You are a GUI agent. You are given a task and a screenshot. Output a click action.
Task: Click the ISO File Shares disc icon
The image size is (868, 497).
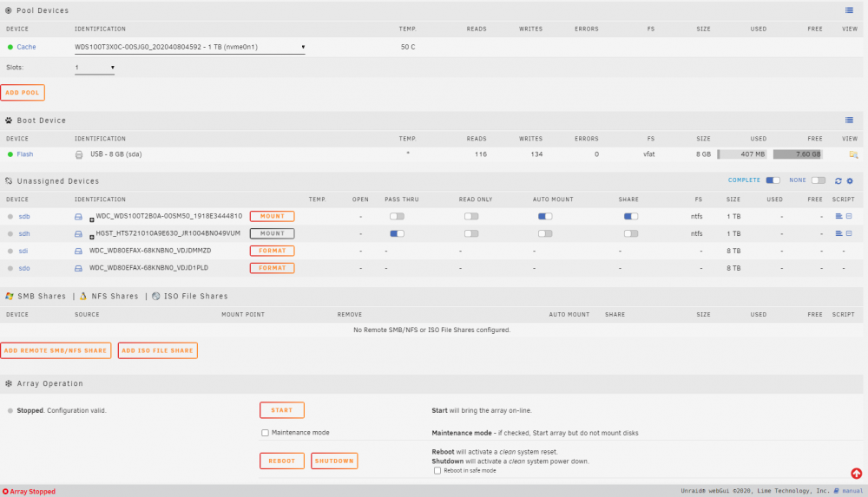(x=156, y=296)
